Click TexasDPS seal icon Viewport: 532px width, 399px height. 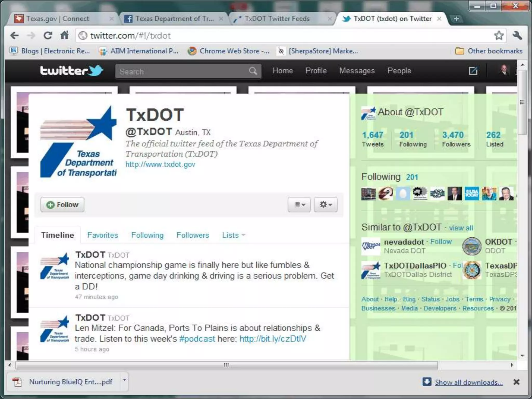(472, 270)
